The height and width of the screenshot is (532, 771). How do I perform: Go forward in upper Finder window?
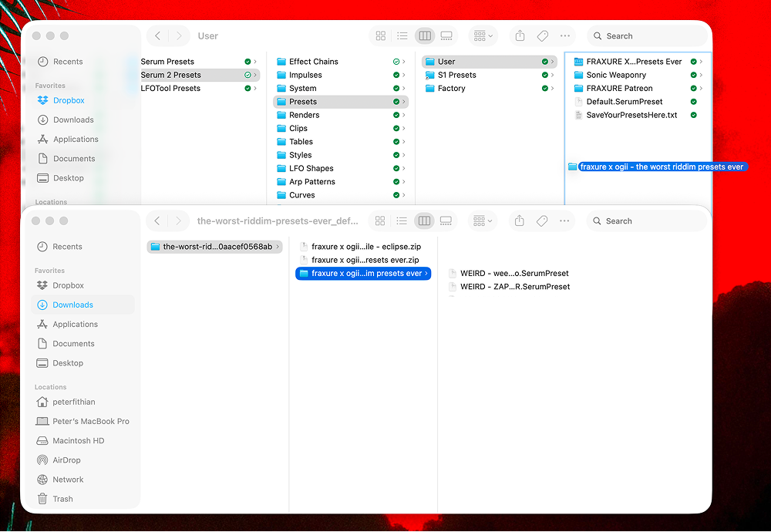179,36
